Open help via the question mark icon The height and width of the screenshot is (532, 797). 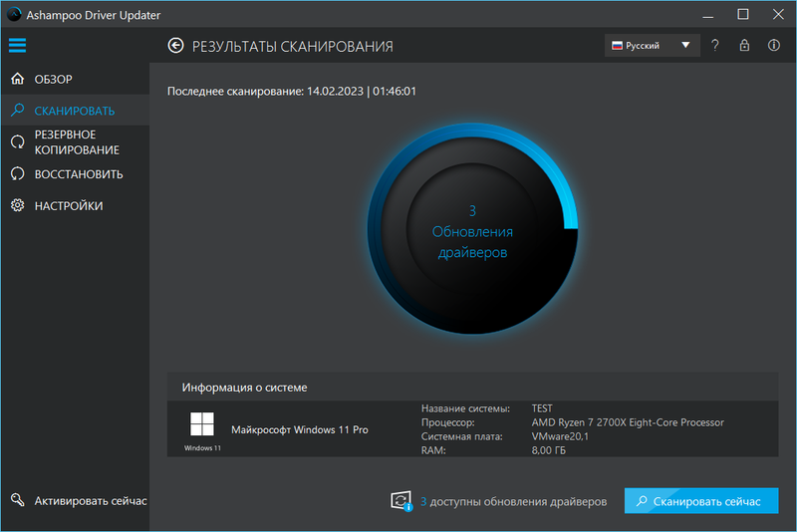click(715, 45)
